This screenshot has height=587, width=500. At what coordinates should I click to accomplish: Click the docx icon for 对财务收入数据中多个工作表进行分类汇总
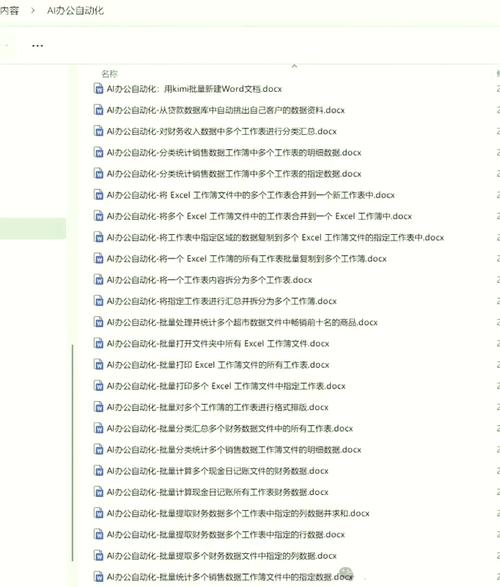point(98,131)
